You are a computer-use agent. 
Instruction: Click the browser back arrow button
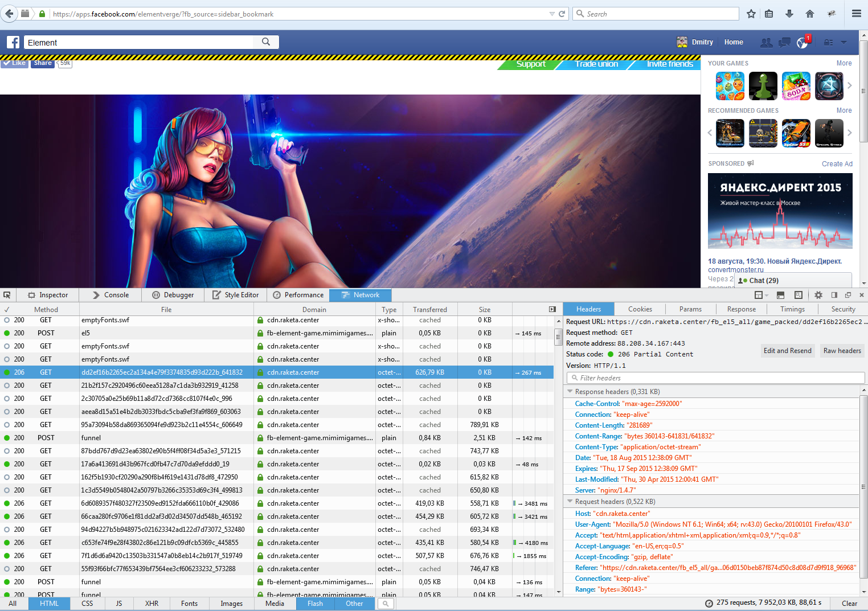coord(9,14)
